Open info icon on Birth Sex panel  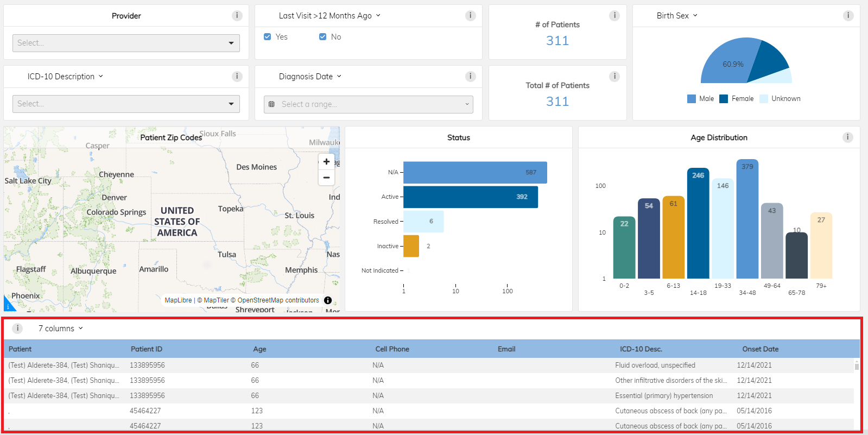point(848,16)
